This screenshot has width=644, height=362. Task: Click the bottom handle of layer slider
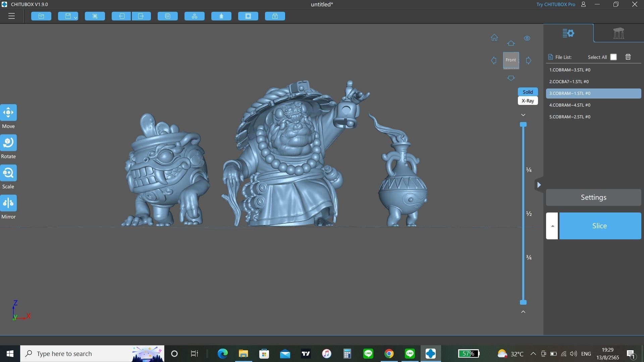tap(523, 302)
